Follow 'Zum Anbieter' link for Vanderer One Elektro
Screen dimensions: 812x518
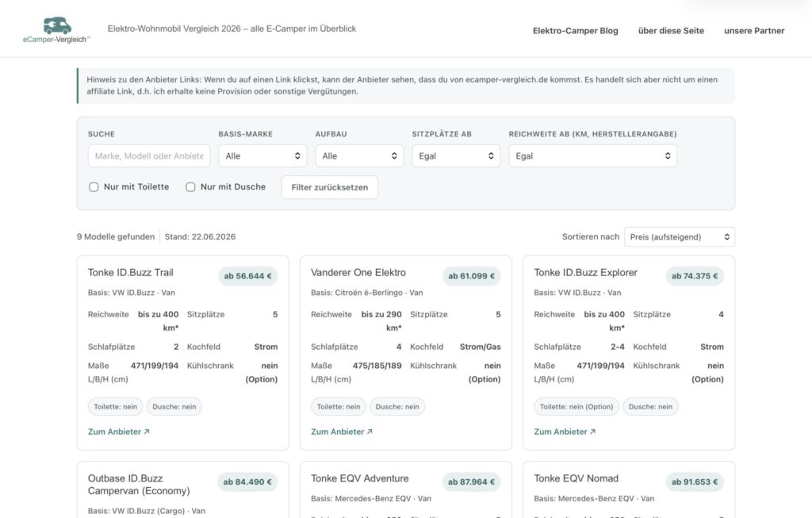342,432
